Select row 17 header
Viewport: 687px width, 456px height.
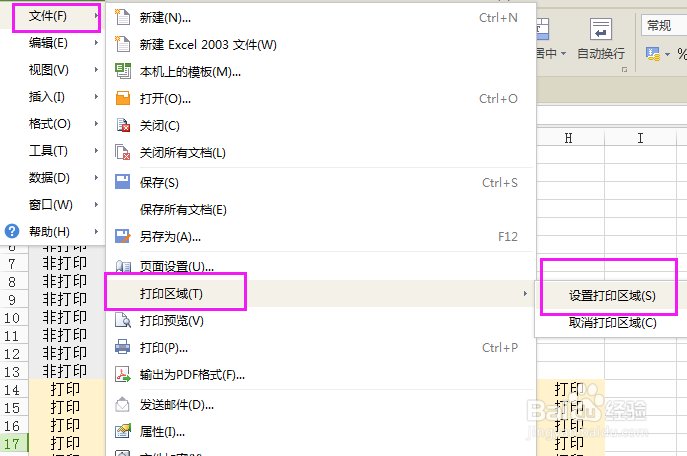pyautogui.click(x=14, y=443)
